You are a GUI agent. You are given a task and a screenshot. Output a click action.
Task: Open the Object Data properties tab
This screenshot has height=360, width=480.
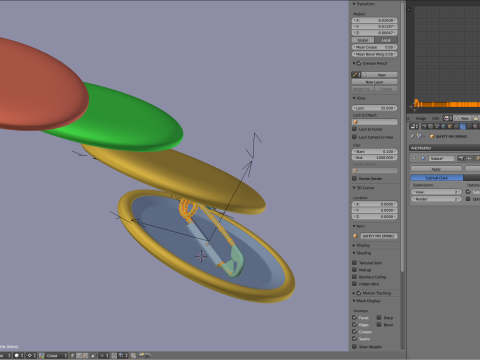click(469, 126)
